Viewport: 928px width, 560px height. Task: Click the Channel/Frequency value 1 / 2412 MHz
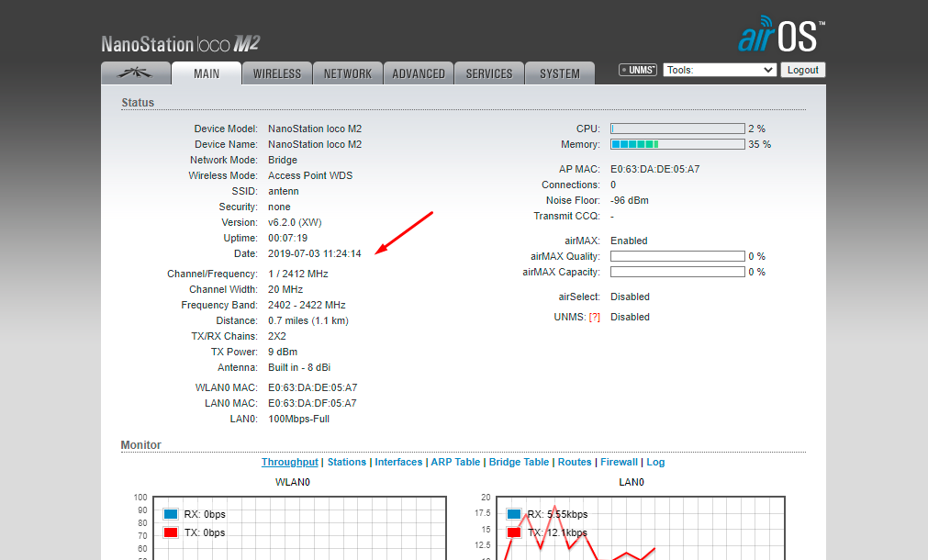[297, 274]
